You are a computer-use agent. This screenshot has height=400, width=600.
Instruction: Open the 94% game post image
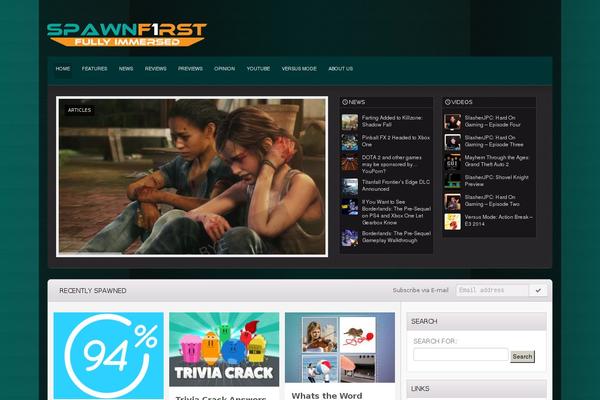coord(109,356)
